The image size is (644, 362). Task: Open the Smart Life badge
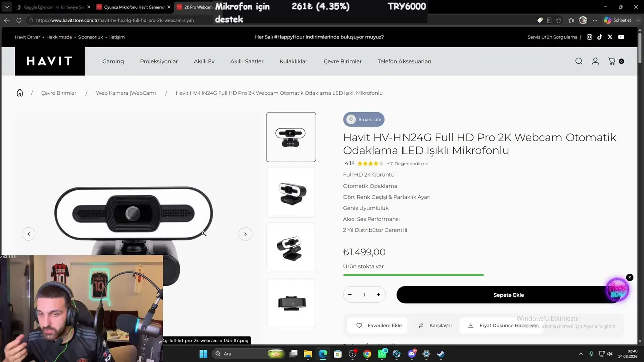[x=364, y=119]
